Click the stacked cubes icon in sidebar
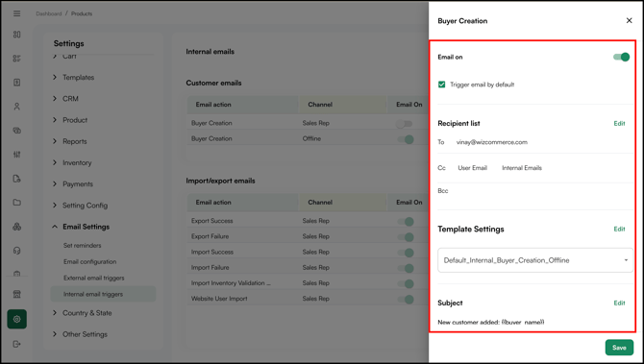This screenshot has height=364, width=644. 17,227
